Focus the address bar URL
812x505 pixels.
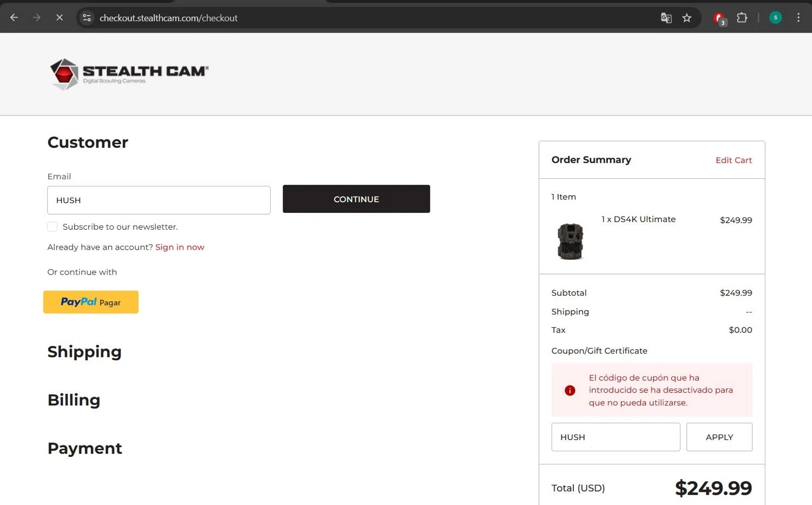(x=168, y=18)
